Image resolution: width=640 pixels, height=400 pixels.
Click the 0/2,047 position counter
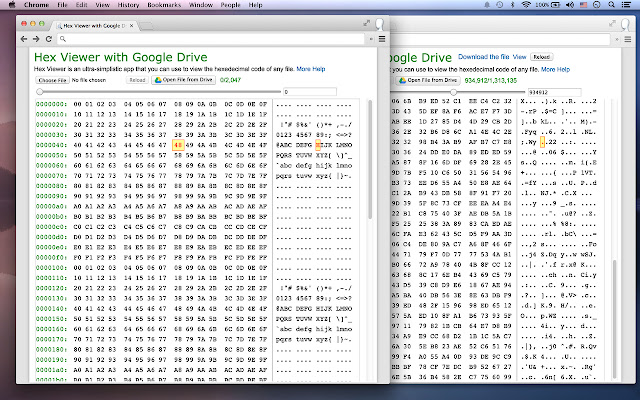230,80
